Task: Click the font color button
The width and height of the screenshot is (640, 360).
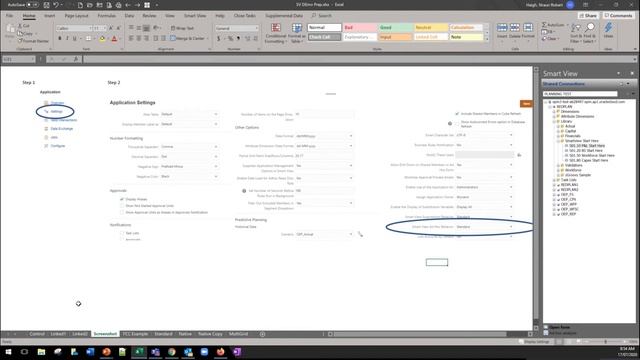Action: click(x=114, y=38)
